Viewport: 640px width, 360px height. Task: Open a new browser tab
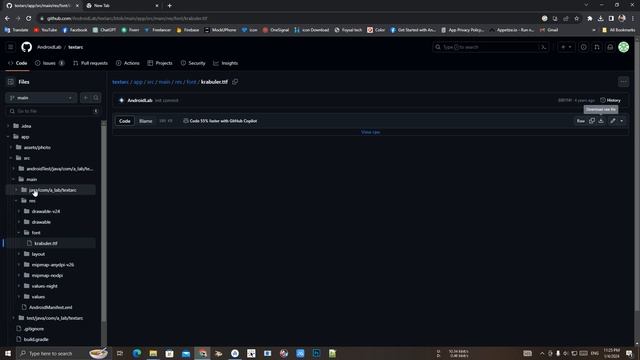[169, 6]
